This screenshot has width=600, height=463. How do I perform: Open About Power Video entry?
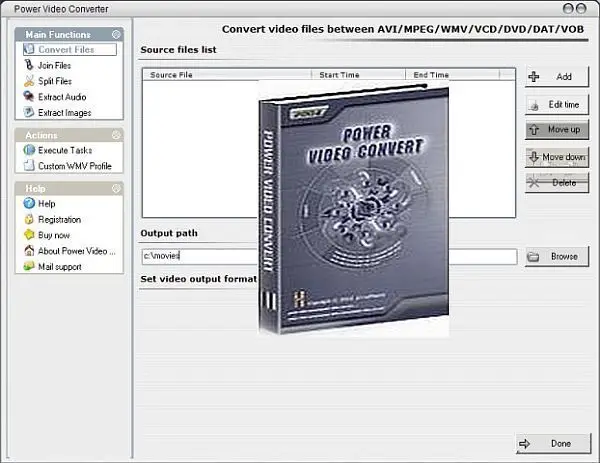[77, 251]
